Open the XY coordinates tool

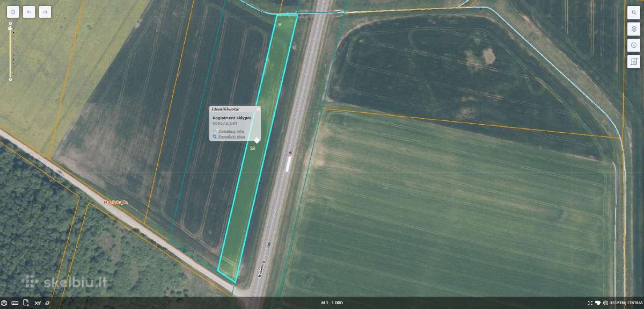point(38,303)
